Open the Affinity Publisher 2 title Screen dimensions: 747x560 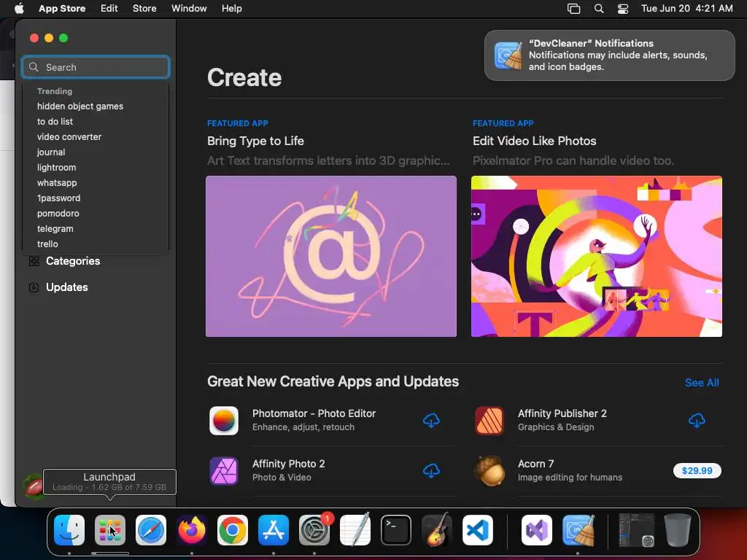pos(562,413)
